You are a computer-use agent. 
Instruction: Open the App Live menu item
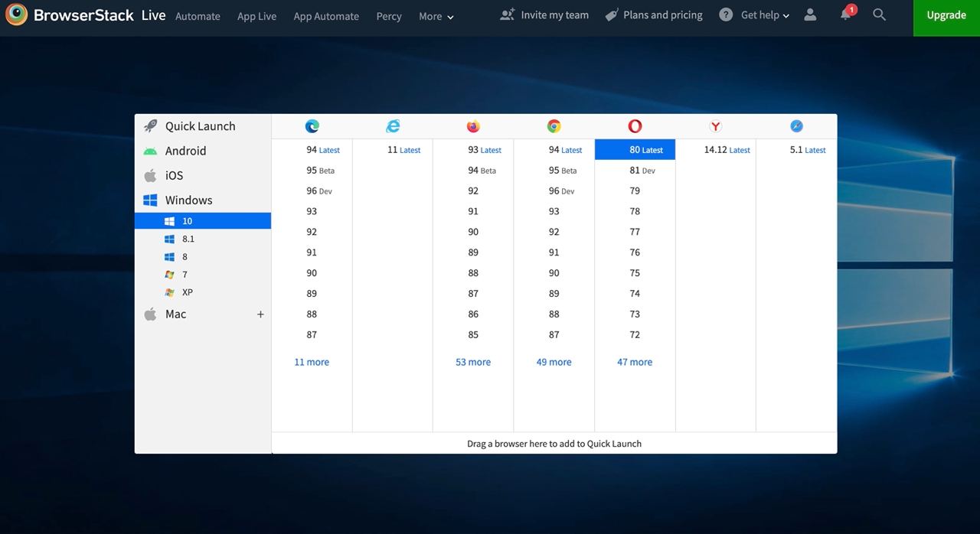pyautogui.click(x=256, y=16)
